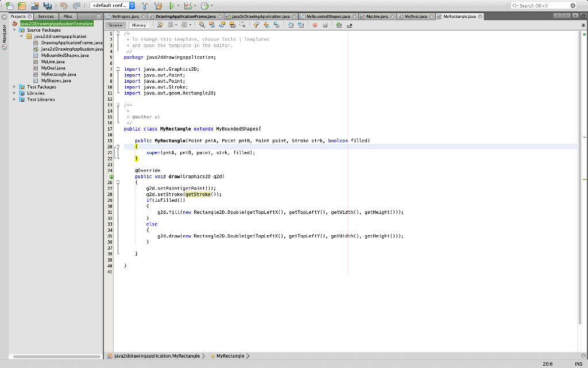Run the project with the green play icon
Screen dimensions: 588x368
[172, 5]
